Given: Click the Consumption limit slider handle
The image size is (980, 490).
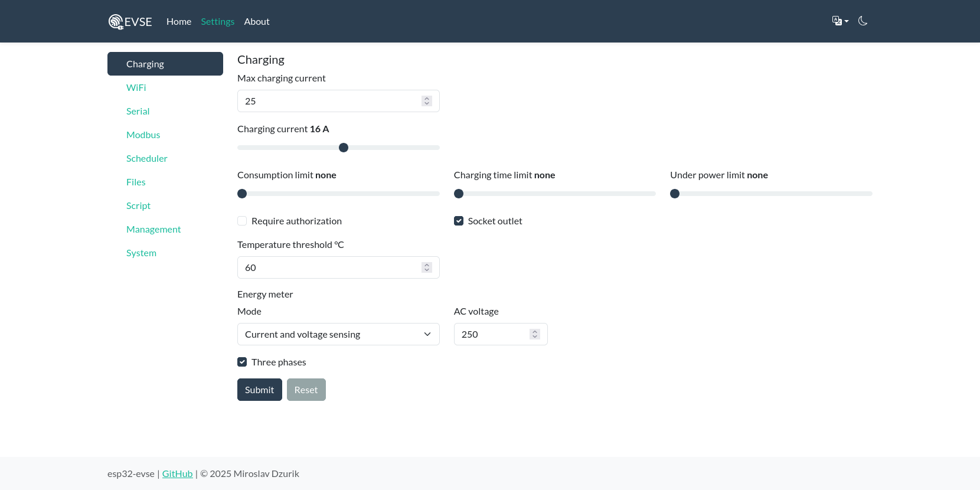Looking at the screenshot, I should point(242,194).
